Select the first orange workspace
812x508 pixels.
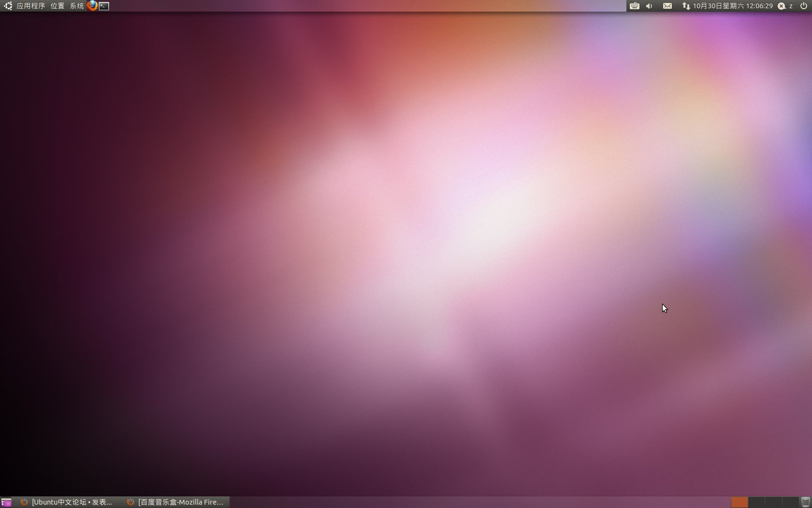[x=739, y=502]
